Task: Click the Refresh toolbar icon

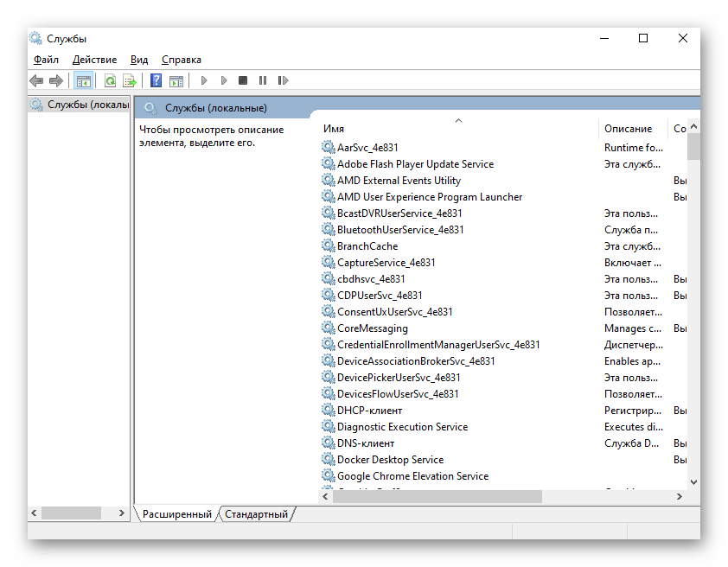Action: coord(110,80)
